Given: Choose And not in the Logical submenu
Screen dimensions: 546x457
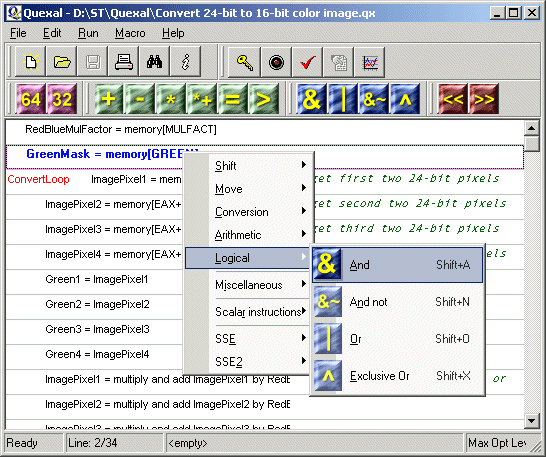Looking at the screenshot, I should [x=397, y=302].
